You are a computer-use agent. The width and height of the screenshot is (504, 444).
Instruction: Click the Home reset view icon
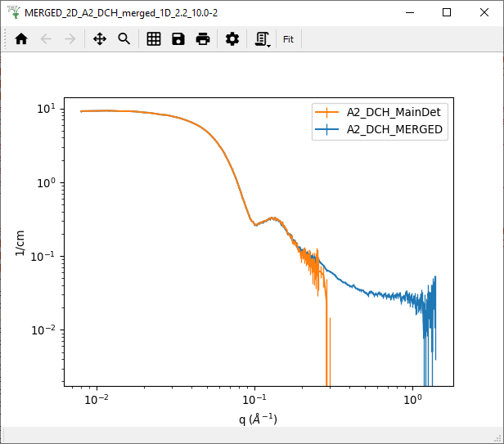21,39
